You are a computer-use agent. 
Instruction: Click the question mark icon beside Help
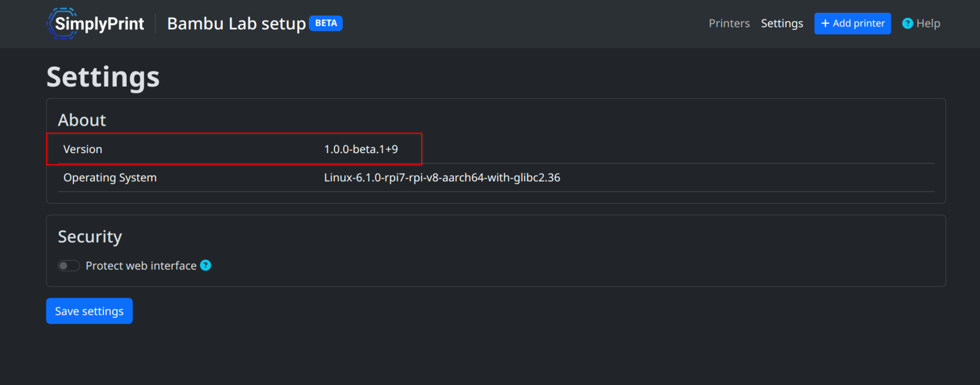908,23
